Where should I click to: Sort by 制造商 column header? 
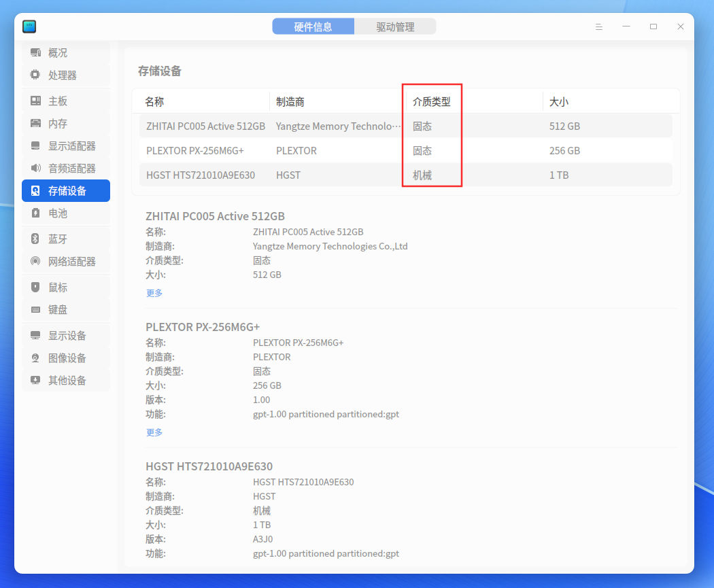click(x=290, y=101)
